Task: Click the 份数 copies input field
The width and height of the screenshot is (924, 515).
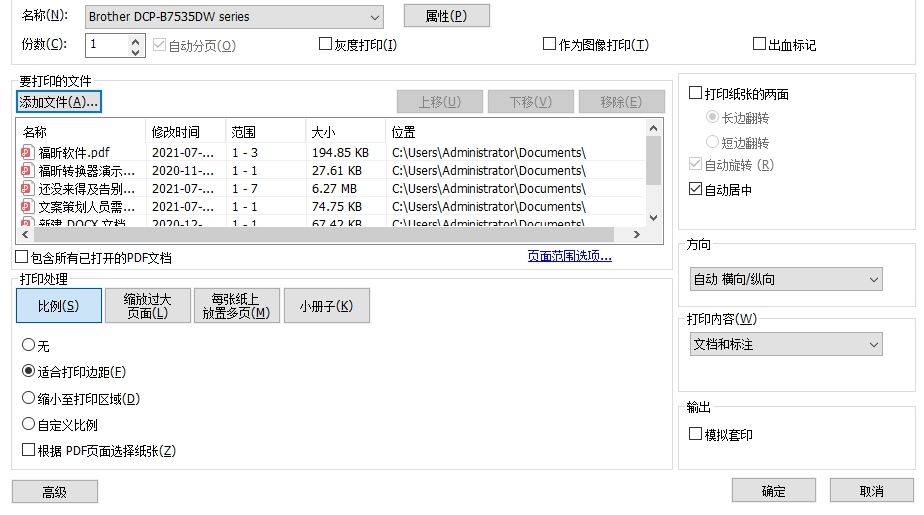Action: click(106, 45)
